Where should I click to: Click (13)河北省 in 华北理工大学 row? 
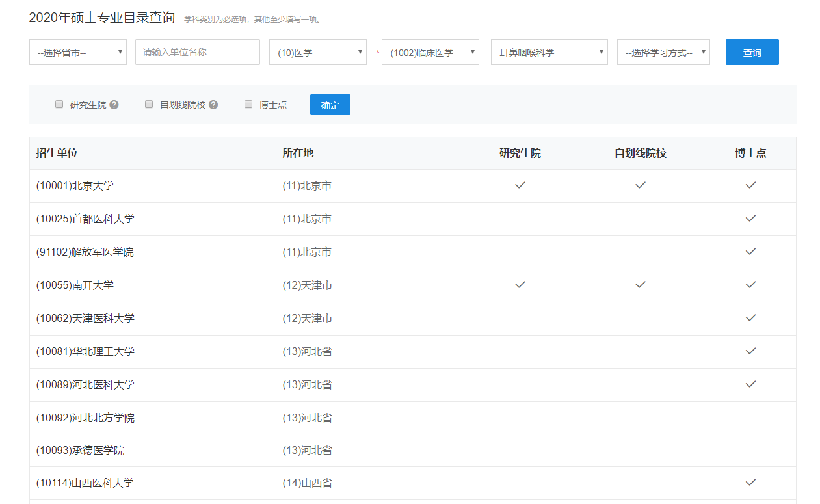click(307, 352)
